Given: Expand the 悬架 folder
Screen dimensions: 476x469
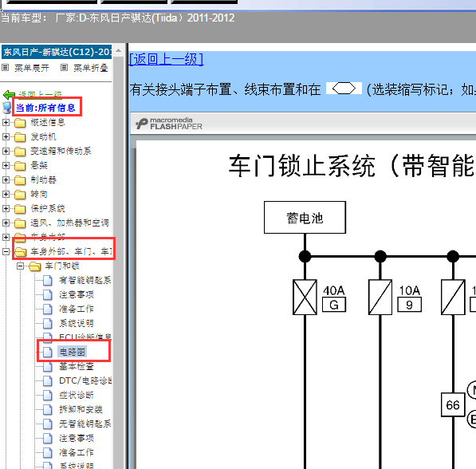Looking at the screenshot, I should [x=6, y=165].
